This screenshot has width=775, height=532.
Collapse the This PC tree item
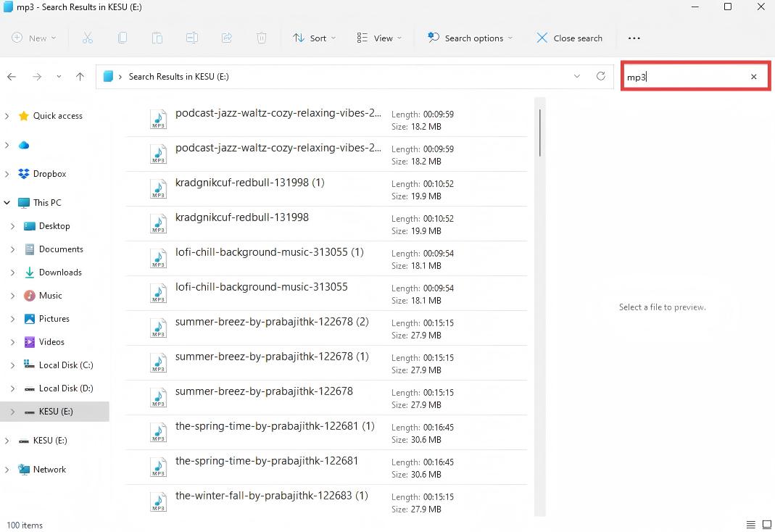click(6, 202)
